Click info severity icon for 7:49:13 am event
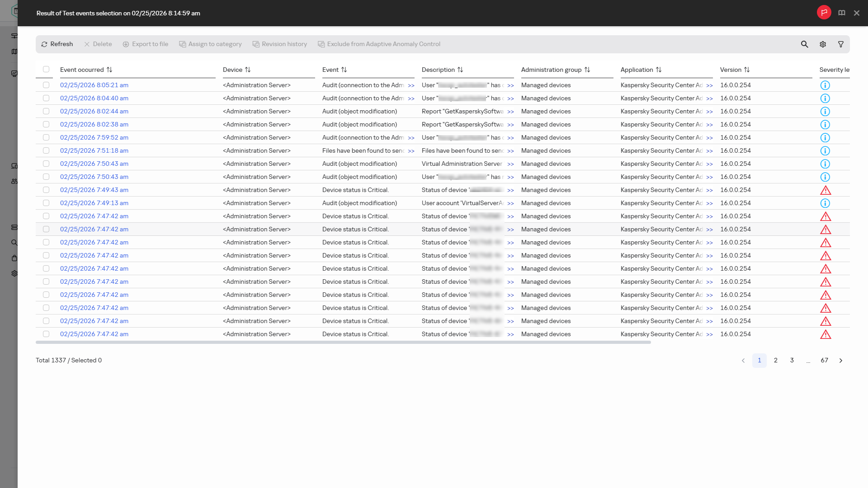Image resolution: width=868 pixels, height=488 pixels. 825,203
